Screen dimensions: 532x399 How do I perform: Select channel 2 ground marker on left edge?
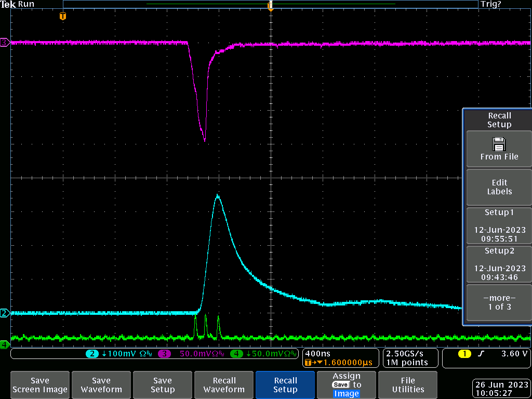(x=5, y=313)
